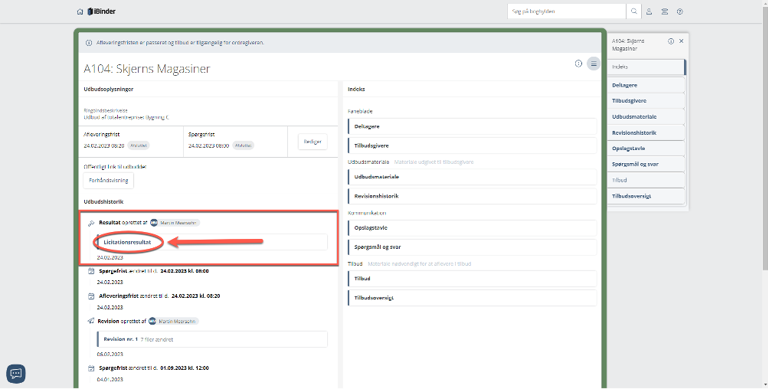Open Spørgsmål og svar in Indeks list
Screen dimensions: 768x389
point(472,247)
